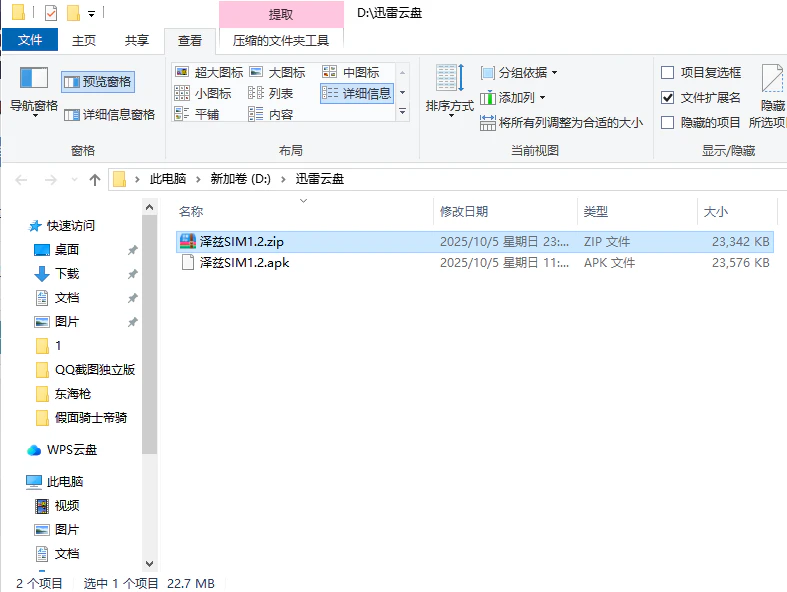Image resolution: width=787 pixels, height=592 pixels.
Task: Click the WinRAR icon of the zip file
Action: click(x=188, y=242)
